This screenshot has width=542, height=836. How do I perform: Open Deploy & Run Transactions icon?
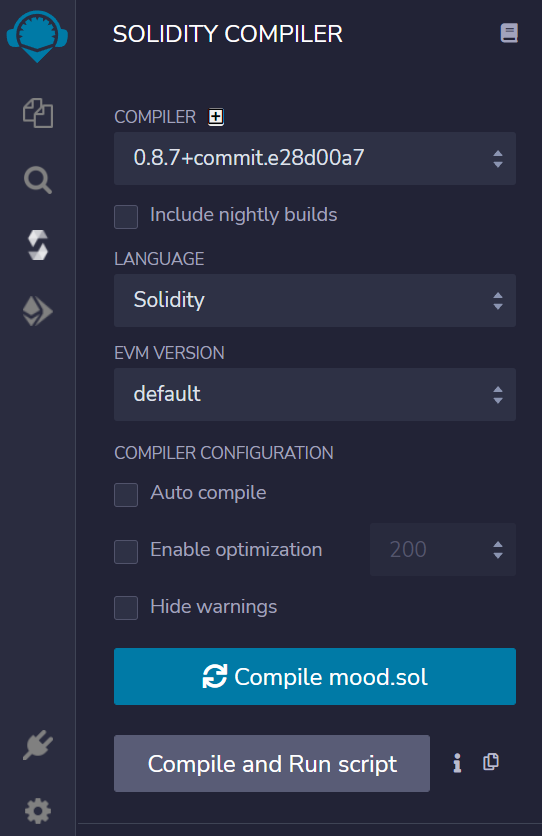pos(37,311)
